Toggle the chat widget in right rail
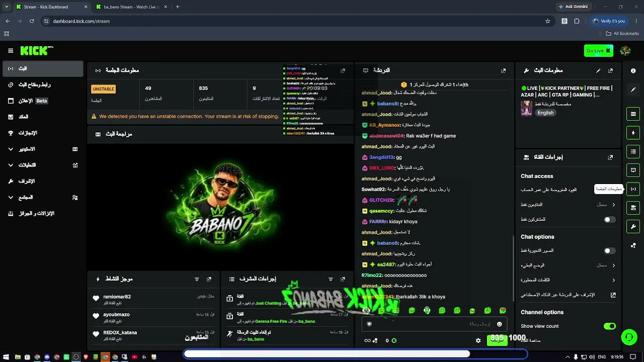The width and height of the screenshot is (644, 362). [633, 170]
